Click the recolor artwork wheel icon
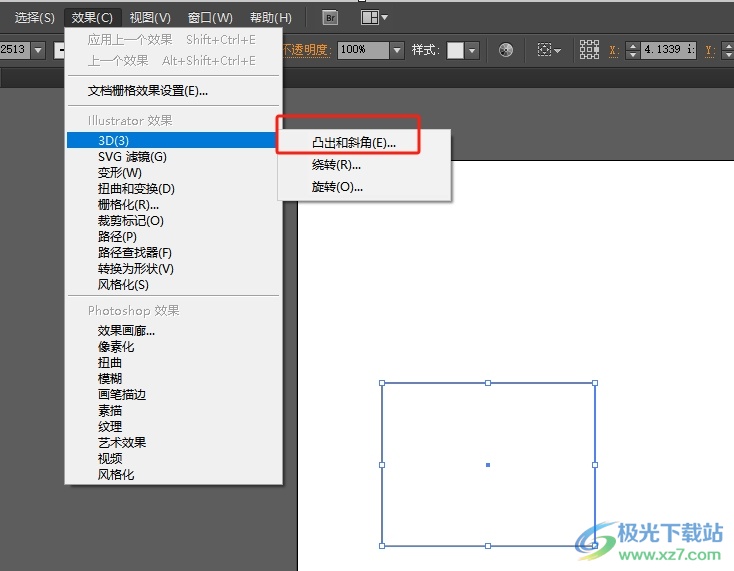Viewport: 734px width, 571px height. [506, 50]
